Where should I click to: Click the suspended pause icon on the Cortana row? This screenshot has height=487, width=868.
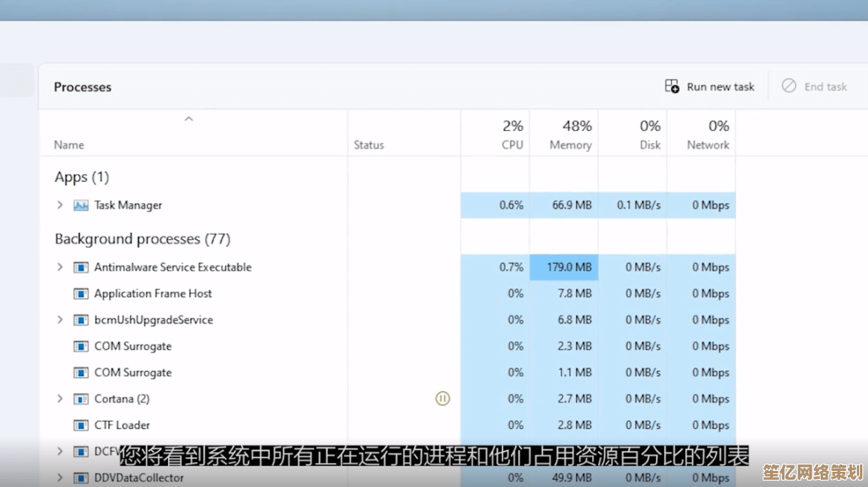[x=442, y=399]
